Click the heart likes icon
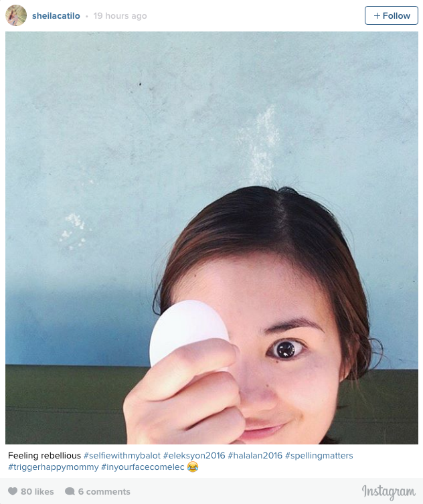 pos(13,491)
